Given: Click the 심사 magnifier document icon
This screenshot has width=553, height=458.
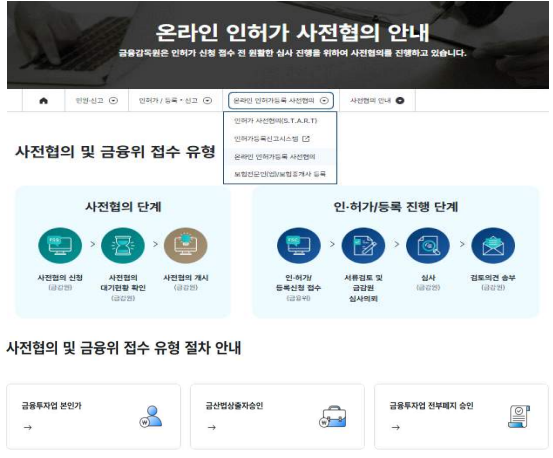Looking at the screenshot, I should [x=428, y=245].
